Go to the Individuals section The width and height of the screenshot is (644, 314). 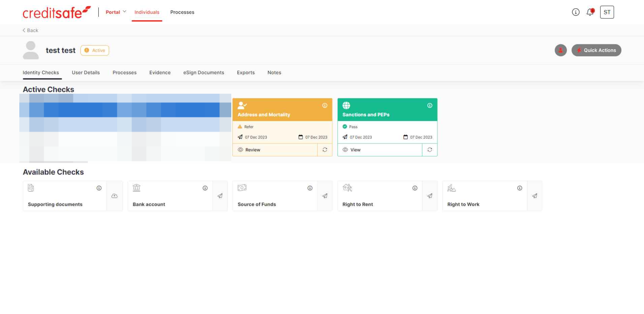[147, 12]
